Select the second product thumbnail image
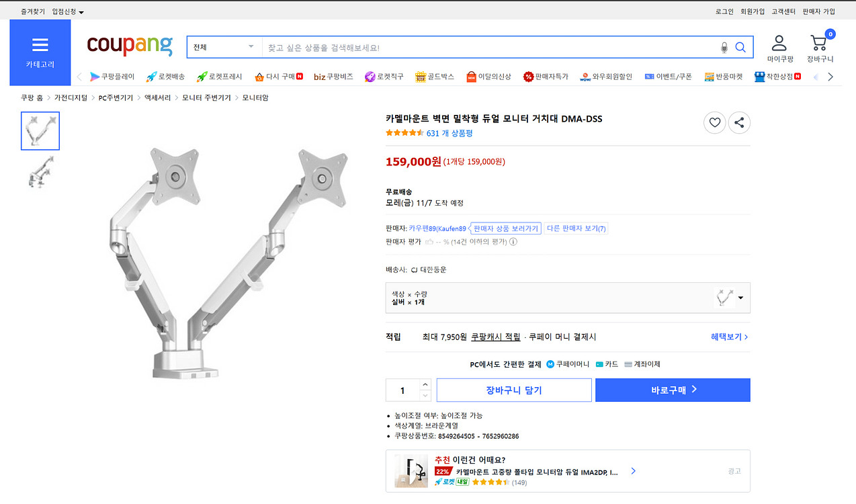Image resolution: width=856 pixels, height=504 pixels. 40,171
